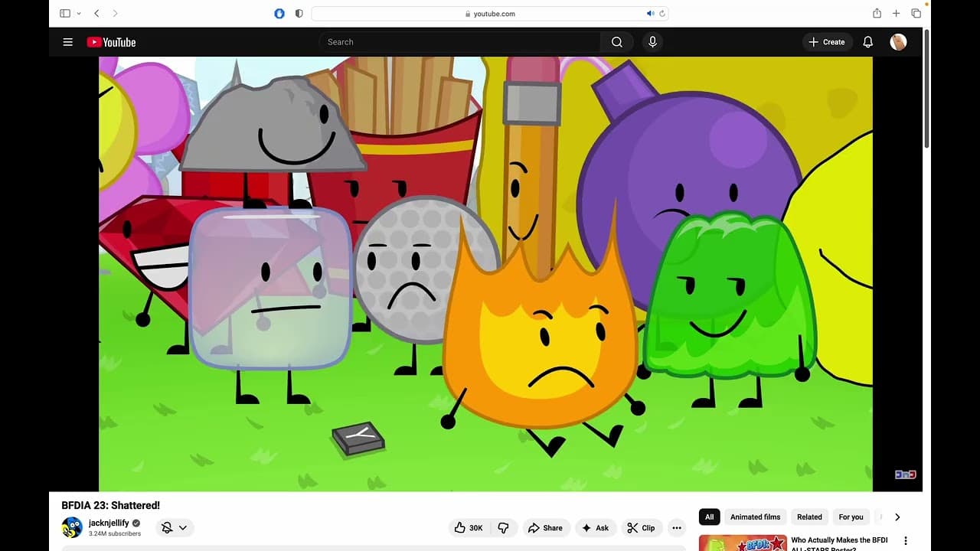Select the All filter chip
The width and height of the screenshot is (980, 551).
709,517
